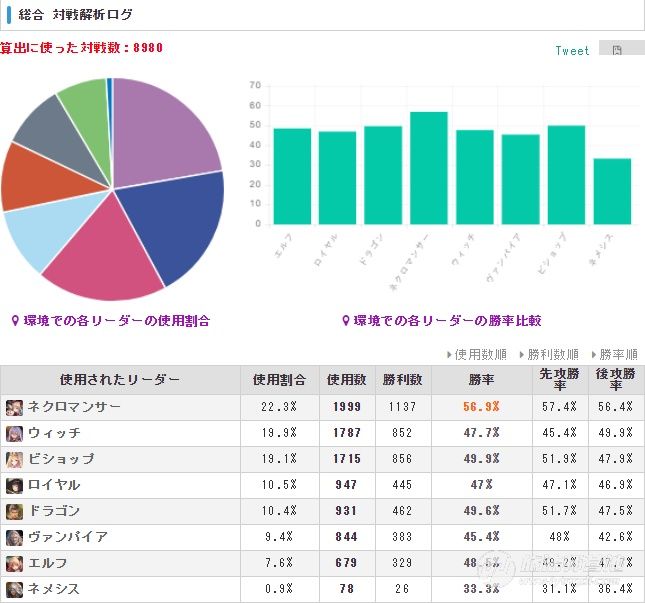The width and height of the screenshot is (645, 603).
Task: Click the 使用割合 column header
Action: [x=279, y=380]
